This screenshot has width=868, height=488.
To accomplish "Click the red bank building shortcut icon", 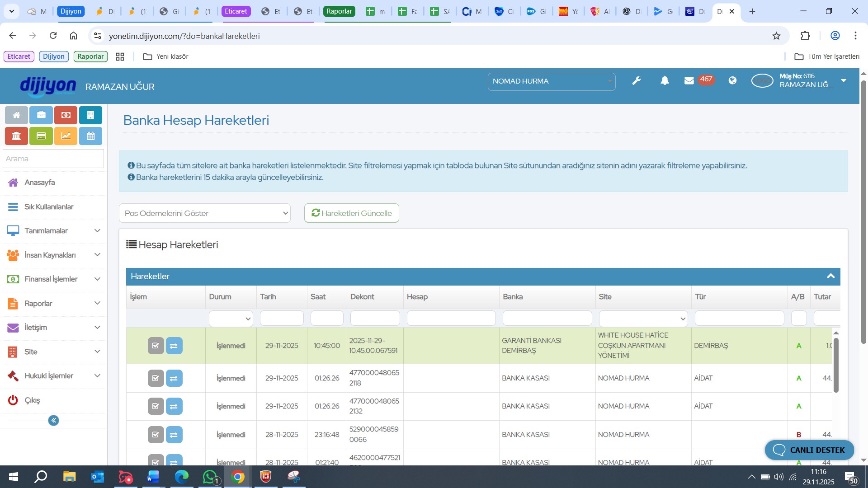I will [x=16, y=136].
